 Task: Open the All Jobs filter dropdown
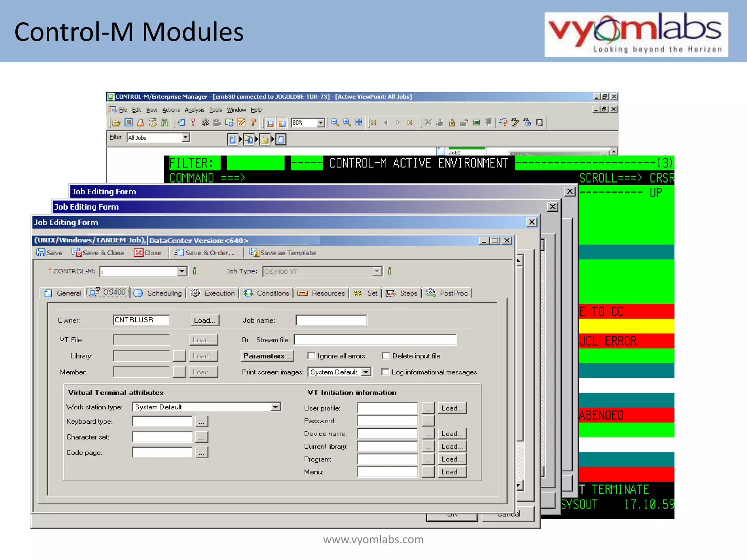pyautogui.click(x=186, y=137)
